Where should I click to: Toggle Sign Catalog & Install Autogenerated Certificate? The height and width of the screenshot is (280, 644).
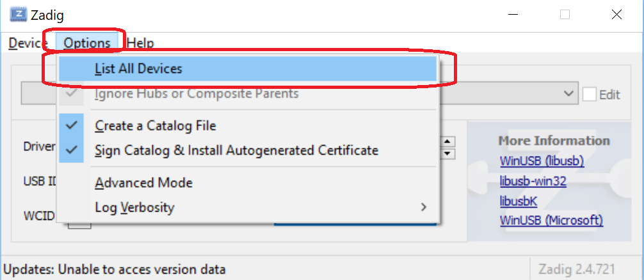point(248,150)
